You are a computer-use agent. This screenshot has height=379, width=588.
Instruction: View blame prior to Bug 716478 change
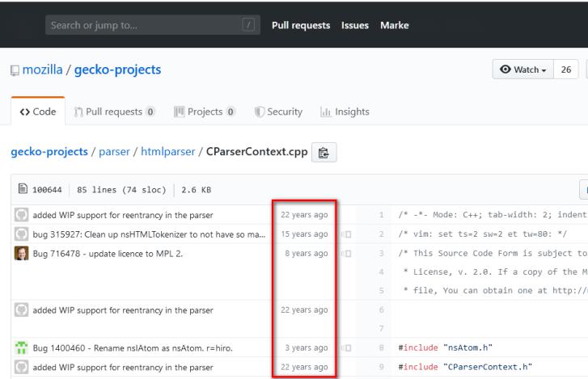tap(346, 254)
